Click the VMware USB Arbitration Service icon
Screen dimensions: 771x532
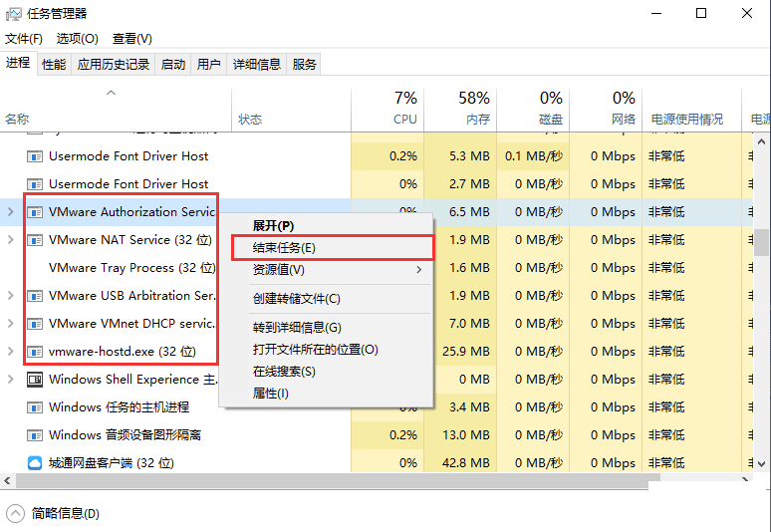[x=35, y=296]
